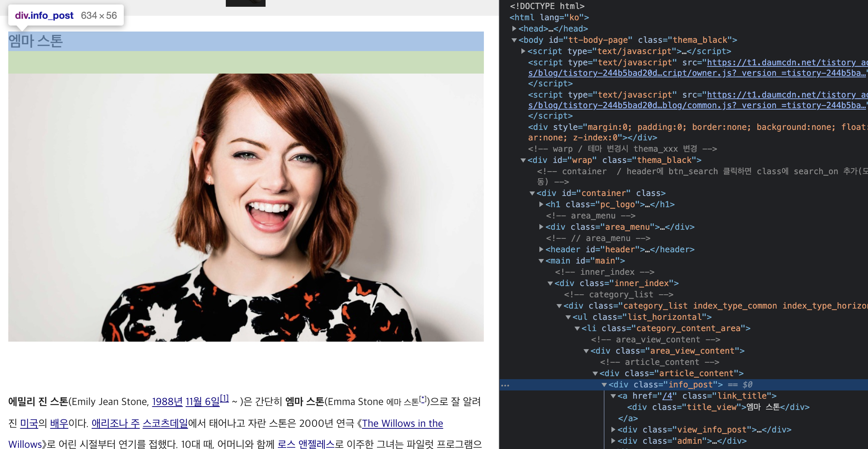The height and width of the screenshot is (449, 868).
Task: Open the 배우 link
Action: [x=59, y=423]
